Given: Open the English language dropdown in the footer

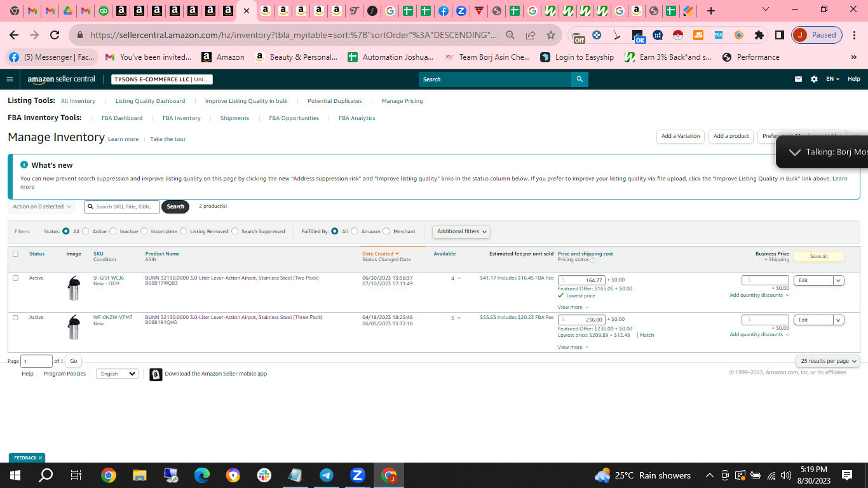Looking at the screenshot, I should point(118,374).
